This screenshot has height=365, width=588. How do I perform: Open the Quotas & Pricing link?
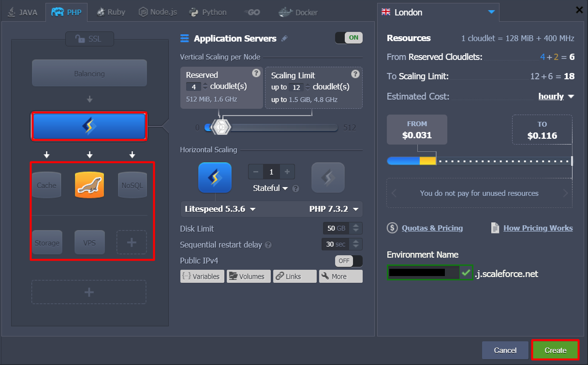(432, 228)
